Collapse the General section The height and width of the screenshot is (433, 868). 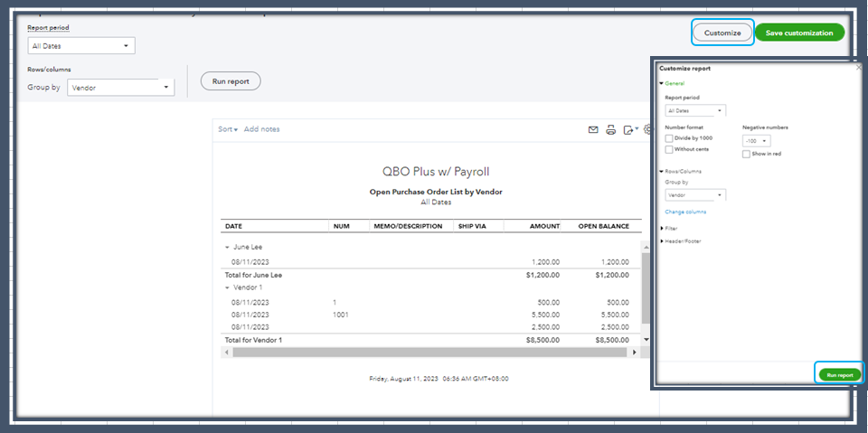pyautogui.click(x=672, y=83)
